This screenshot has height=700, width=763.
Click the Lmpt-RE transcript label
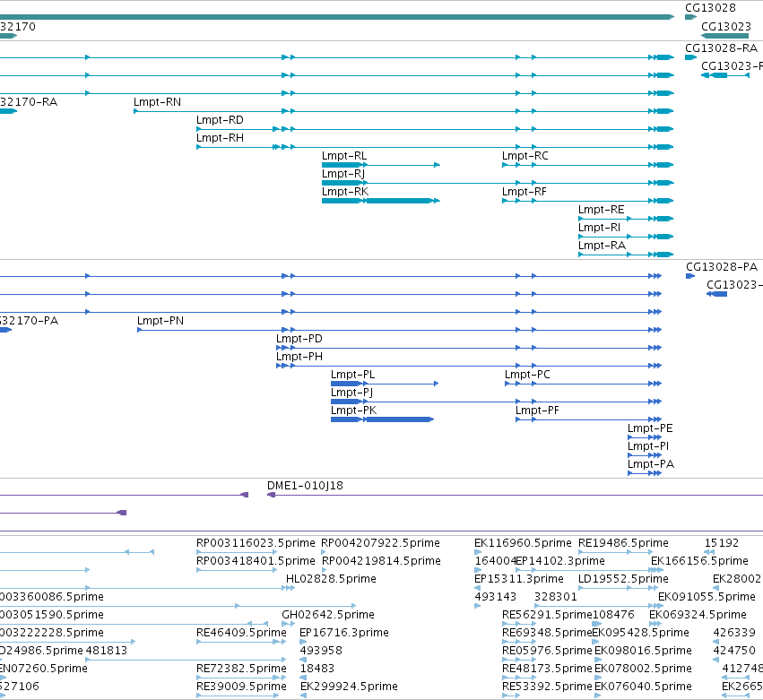coord(601,210)
